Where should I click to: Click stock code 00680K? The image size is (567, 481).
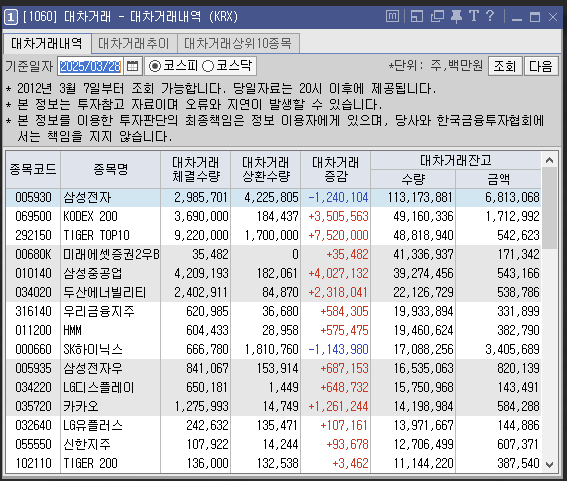coord(33,254)
